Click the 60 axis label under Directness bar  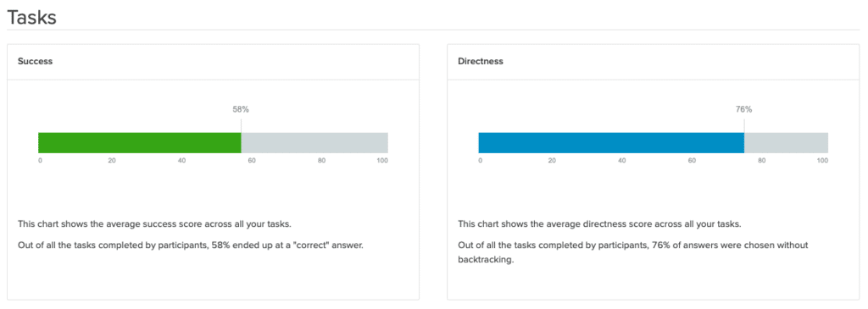pos(692,161)
